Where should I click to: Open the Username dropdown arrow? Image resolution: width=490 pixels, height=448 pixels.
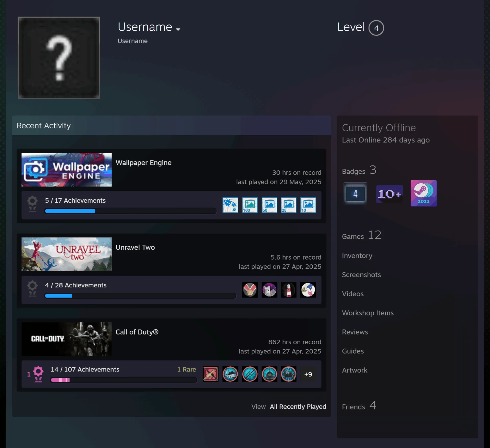pyautogui.click(x=178, y=29)
